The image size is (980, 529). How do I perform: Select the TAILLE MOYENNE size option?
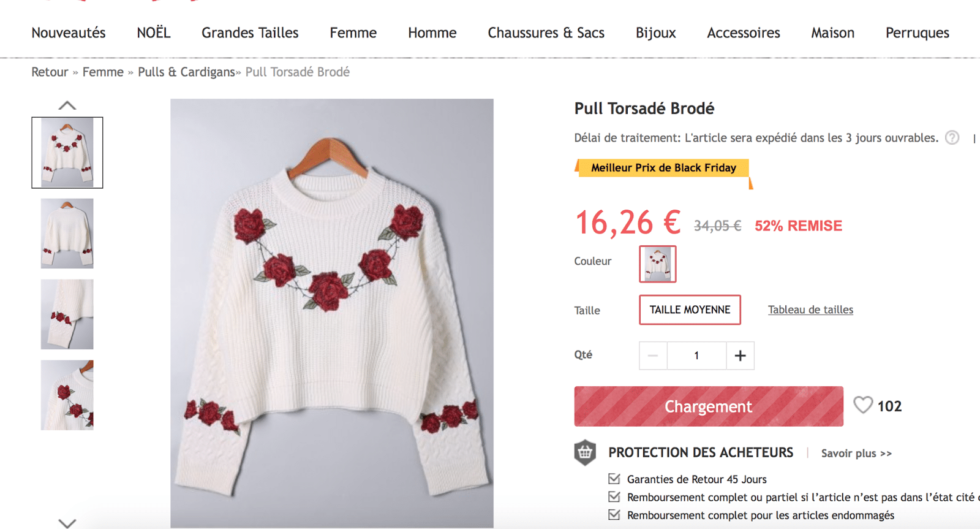[x=690, y=310]
